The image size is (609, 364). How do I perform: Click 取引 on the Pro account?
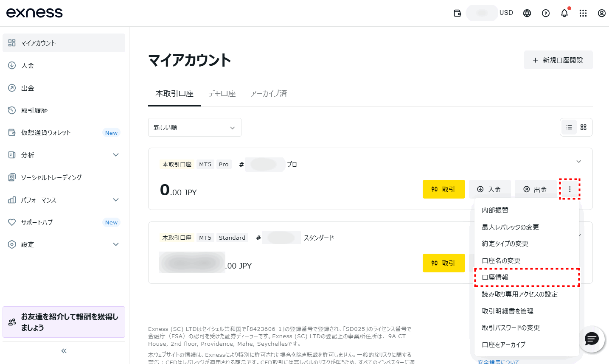444,189
